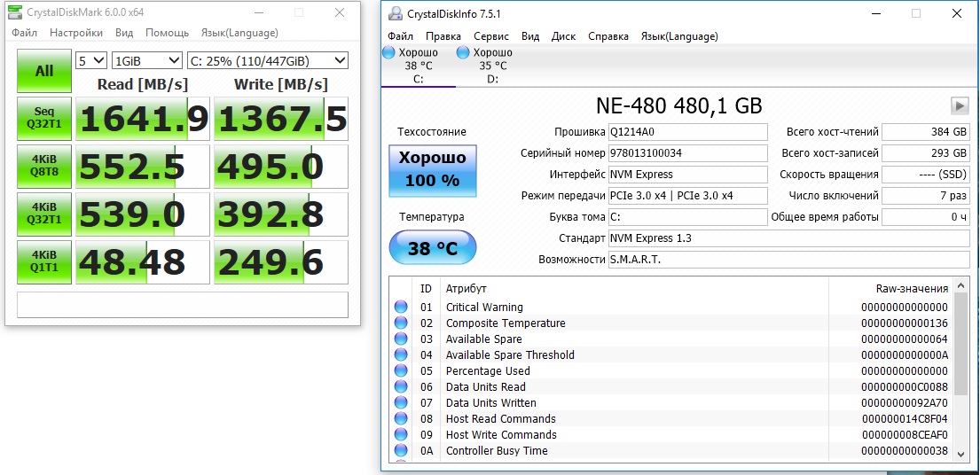Click the 4KiB Q1T1 read result 48.48
Image resolution: width=980 pixels, height=475 pixels.
[143, 261]
